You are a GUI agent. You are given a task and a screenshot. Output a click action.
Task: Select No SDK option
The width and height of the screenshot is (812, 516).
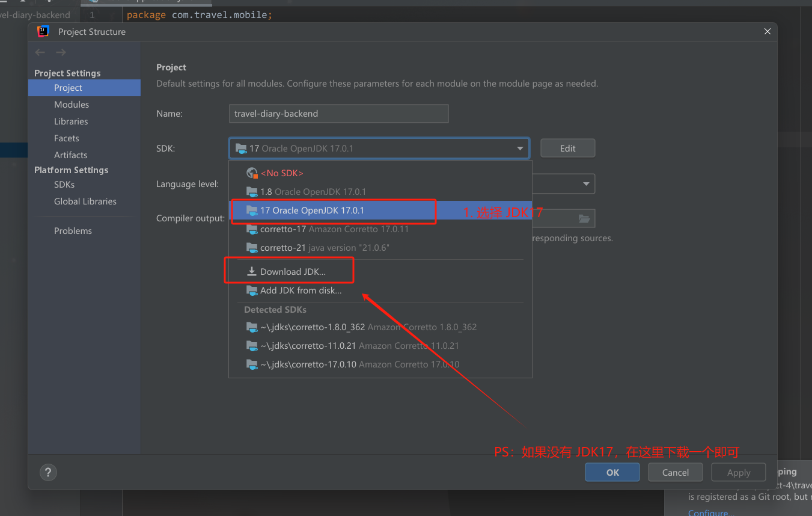click(380, 173)
